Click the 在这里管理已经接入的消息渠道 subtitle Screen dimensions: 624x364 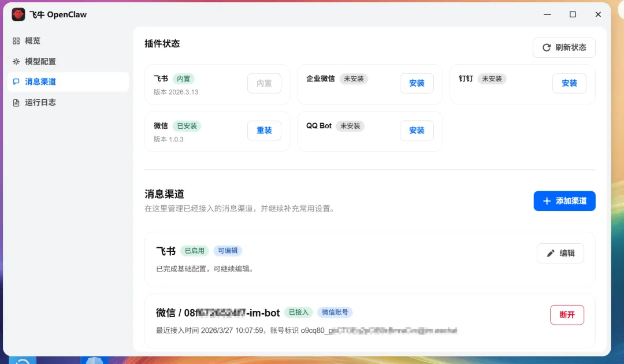coord(239,209)
